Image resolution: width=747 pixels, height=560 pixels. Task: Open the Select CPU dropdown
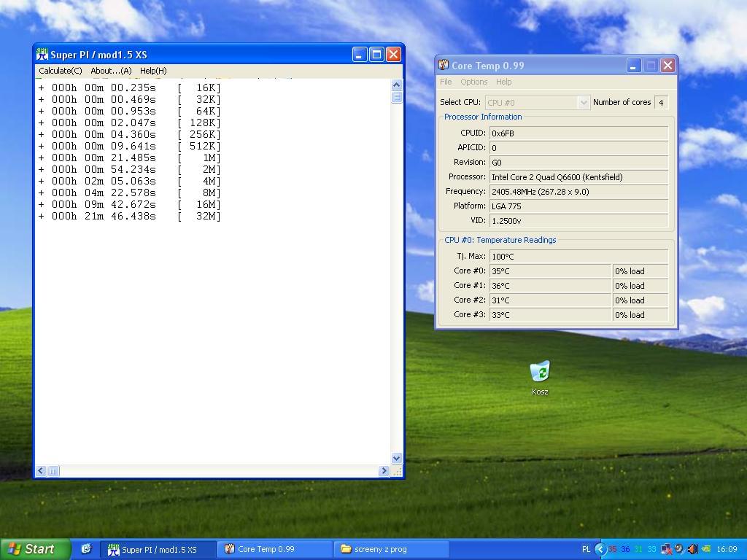click(583, 103)
